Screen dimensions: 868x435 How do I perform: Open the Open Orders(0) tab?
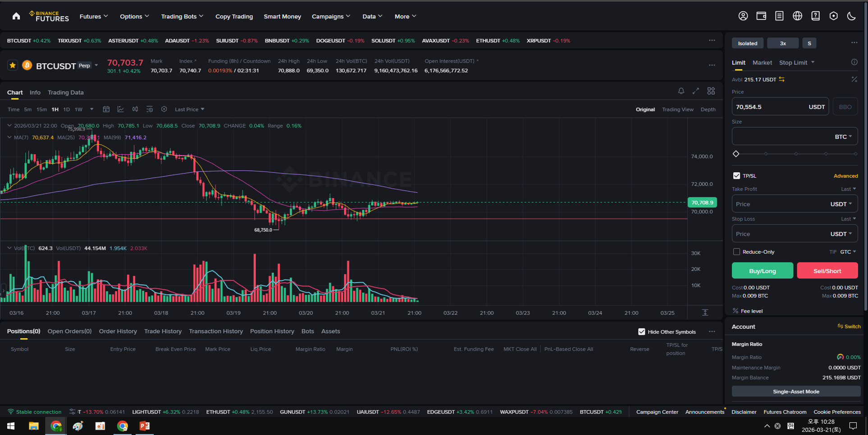[69, 331]
